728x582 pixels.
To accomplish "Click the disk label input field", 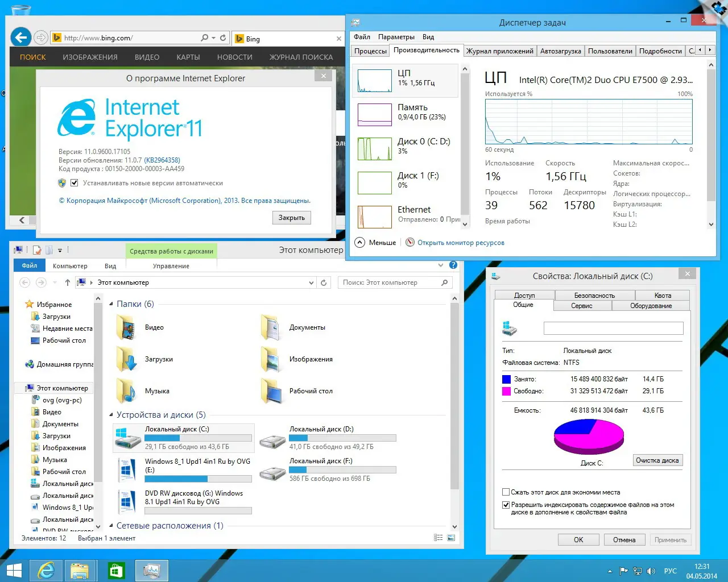I will 613,328.
